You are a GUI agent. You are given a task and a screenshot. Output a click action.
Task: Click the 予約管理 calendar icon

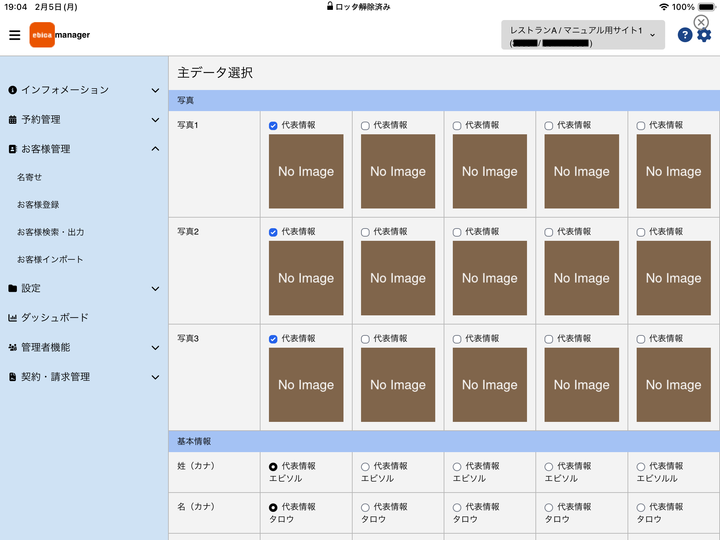[x=12, y=120]
